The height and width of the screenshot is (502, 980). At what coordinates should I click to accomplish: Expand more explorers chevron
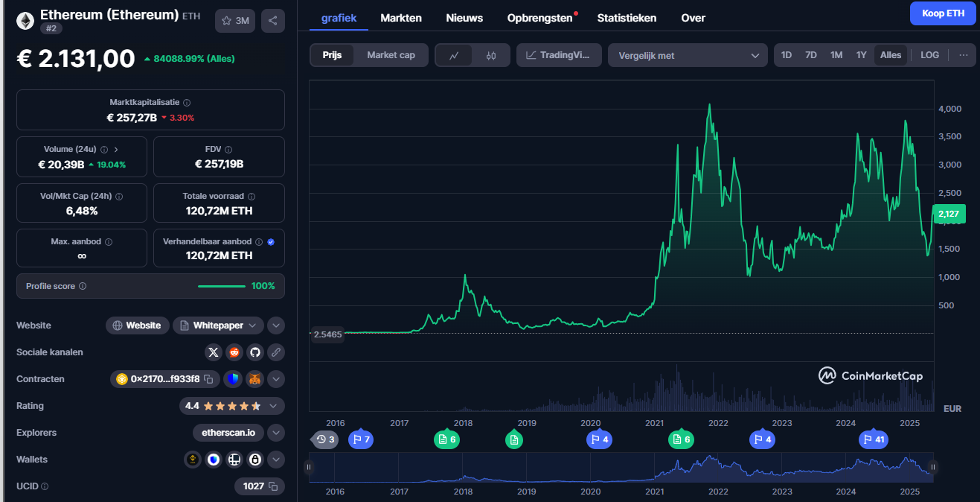point(276,433)
